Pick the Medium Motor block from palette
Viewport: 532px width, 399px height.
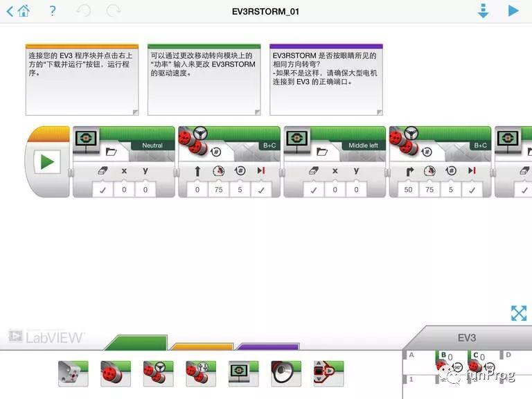point(73,373)
